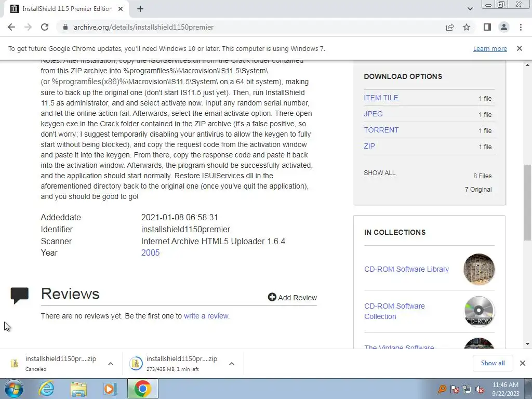This screenshot has width=532, height=399.
Task: Share this page icon in address bar
Action: (450, 27)
